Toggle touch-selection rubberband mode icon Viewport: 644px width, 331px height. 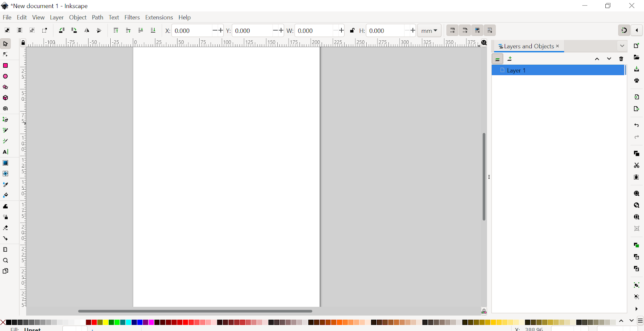pyautogui.click(x=45, y=30)
